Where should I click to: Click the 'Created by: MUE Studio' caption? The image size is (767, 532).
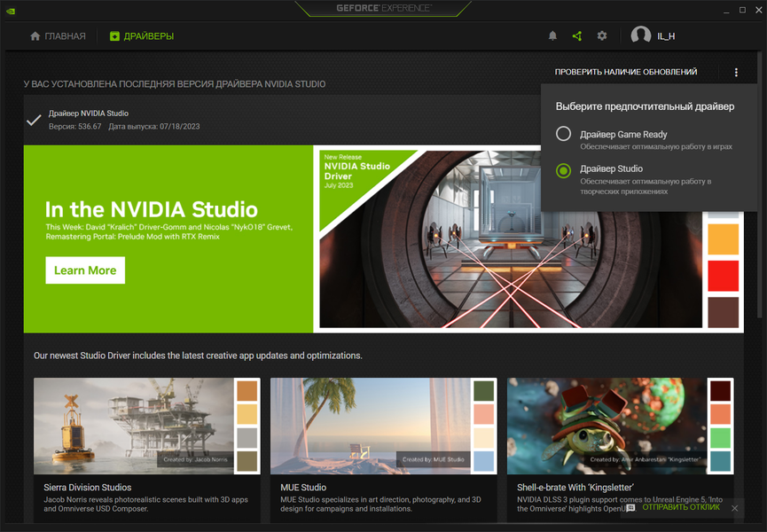coord(433,459)
